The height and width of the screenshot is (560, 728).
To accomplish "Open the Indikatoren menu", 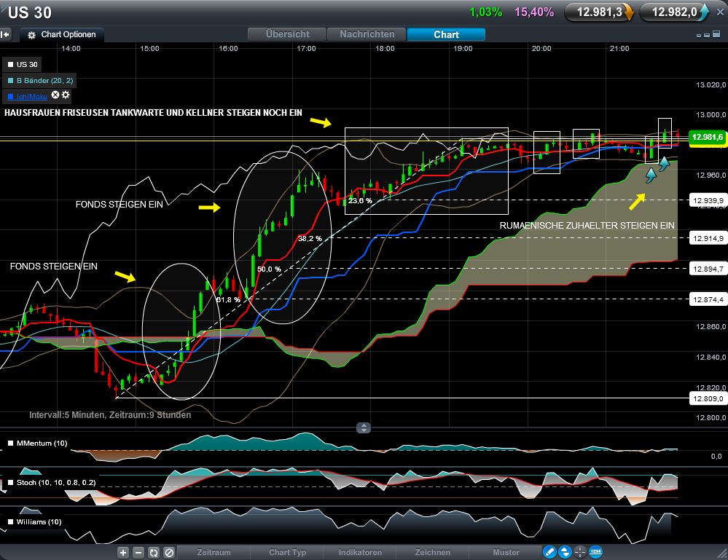I will [x=360, y=552].
